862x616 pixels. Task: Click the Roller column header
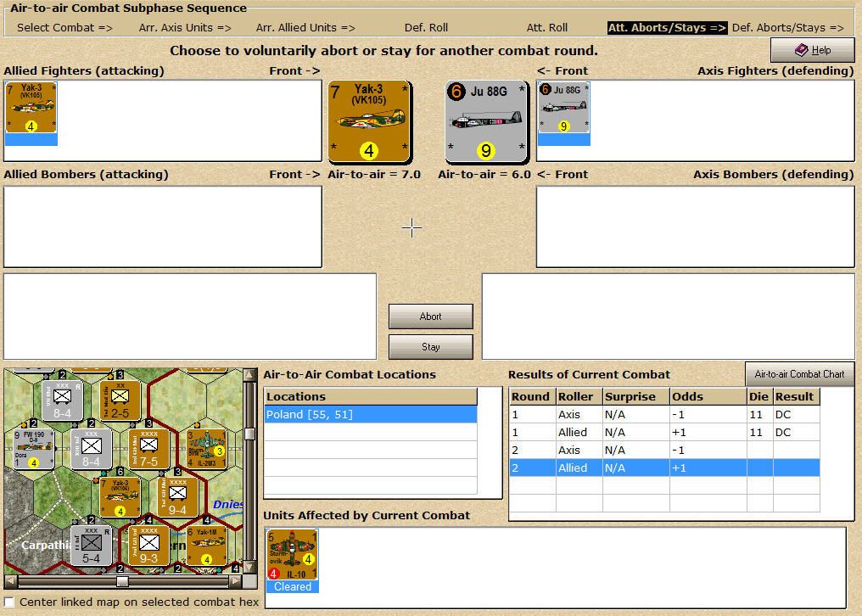[x=579, y=396]
